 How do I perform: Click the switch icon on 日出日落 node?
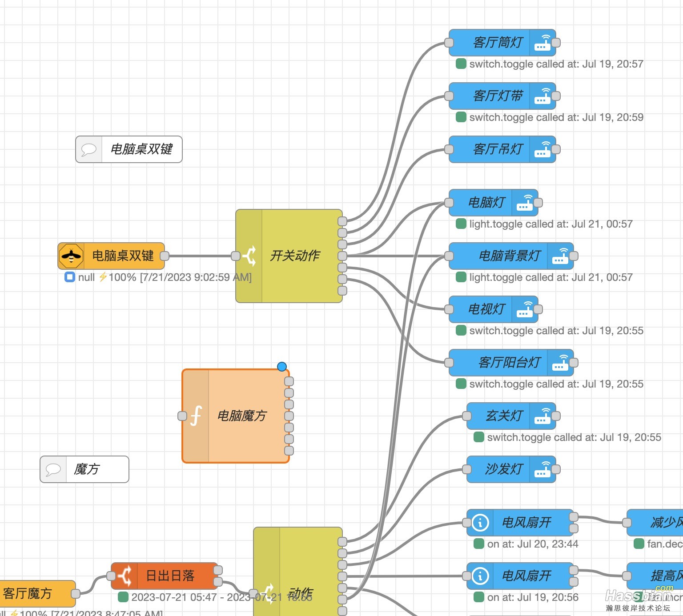click(x=125, y=576)
